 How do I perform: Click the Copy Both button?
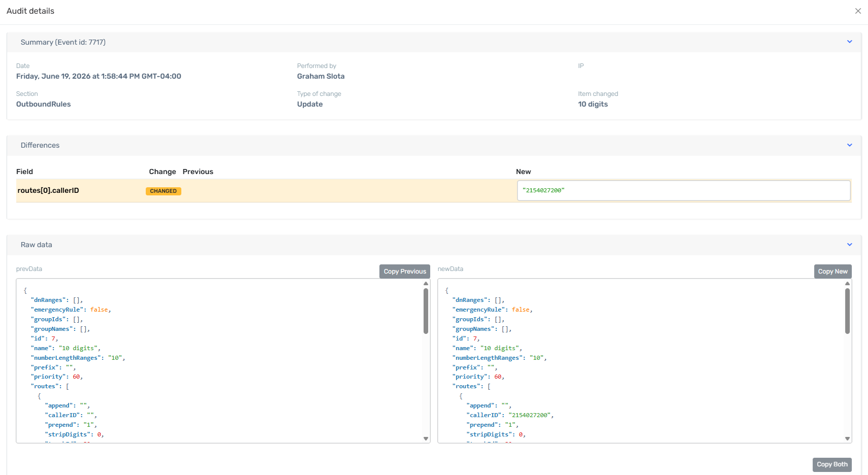click(832, 464)
